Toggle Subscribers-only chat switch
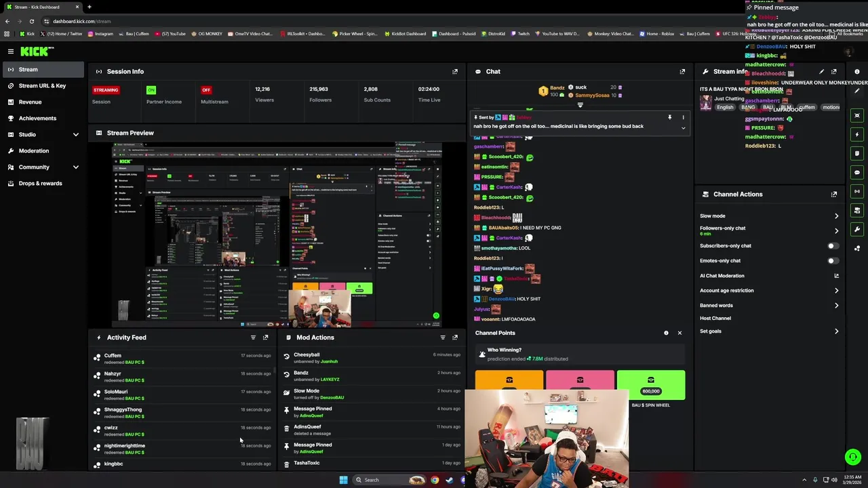This screenshot has width=868, height=488. (833, 246)
